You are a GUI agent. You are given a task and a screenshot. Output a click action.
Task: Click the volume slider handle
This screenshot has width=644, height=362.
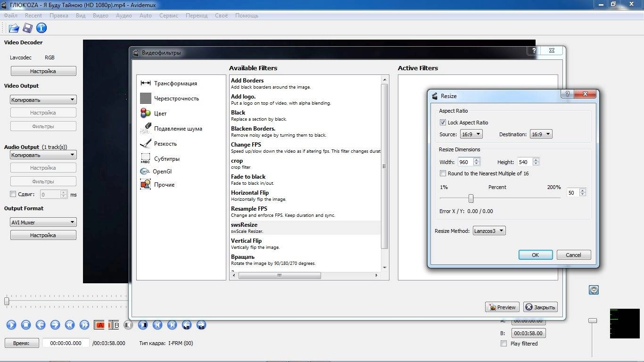pyautogui.click(x=593, y=321)
